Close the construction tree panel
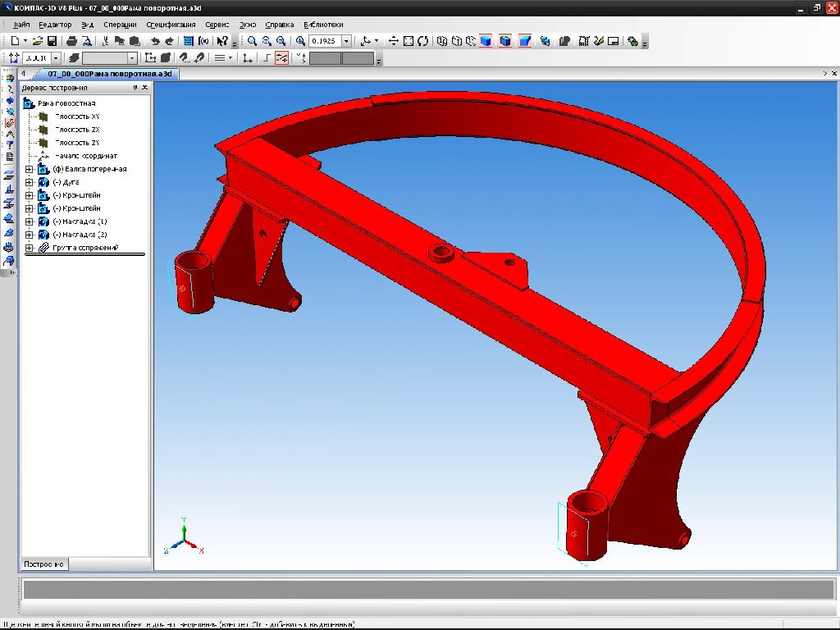This screenshot has width=840, height=630. click(145, 87)
